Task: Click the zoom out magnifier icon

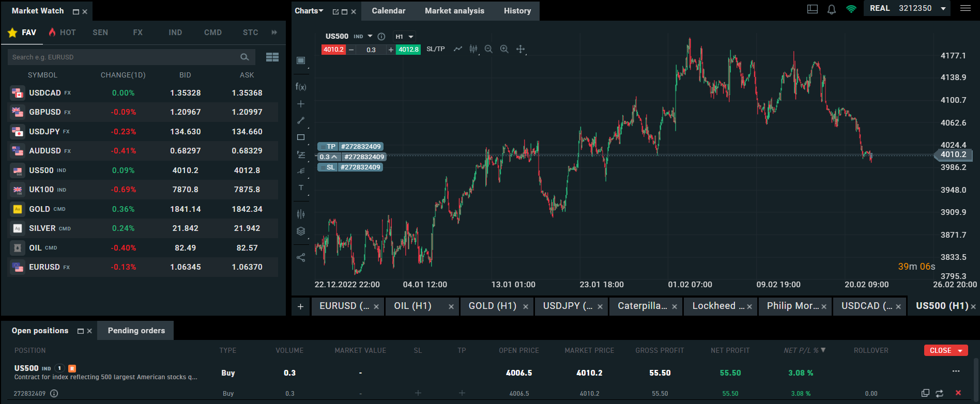Action: tap(488, 49)
